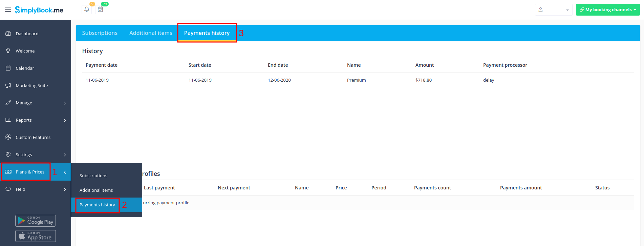644x246 pixels.
Task: Expand the Manage sidebar submenu
Action: pos(65,103)
